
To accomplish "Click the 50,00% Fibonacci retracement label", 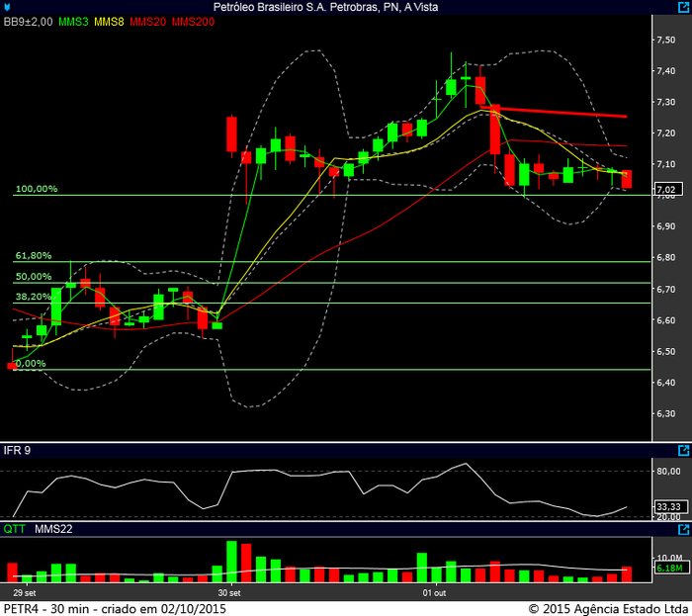I will point(33,277).
